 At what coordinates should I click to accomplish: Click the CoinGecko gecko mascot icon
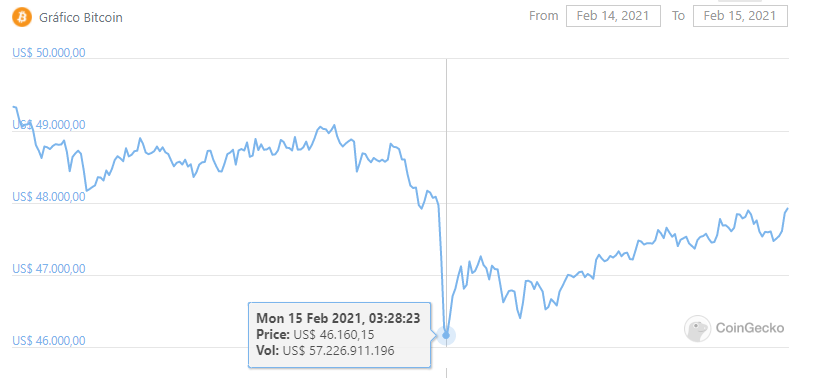coord(697,328)
